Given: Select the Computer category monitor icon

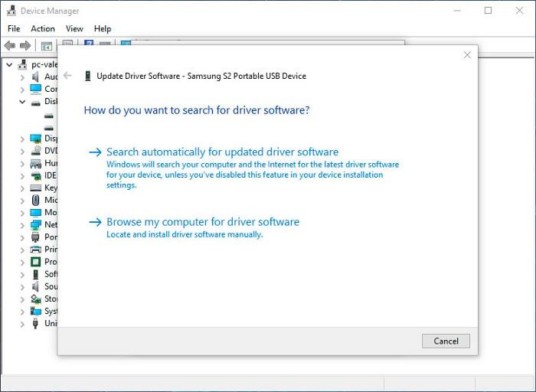Looking at the screenshot, I should click(35, 89).
